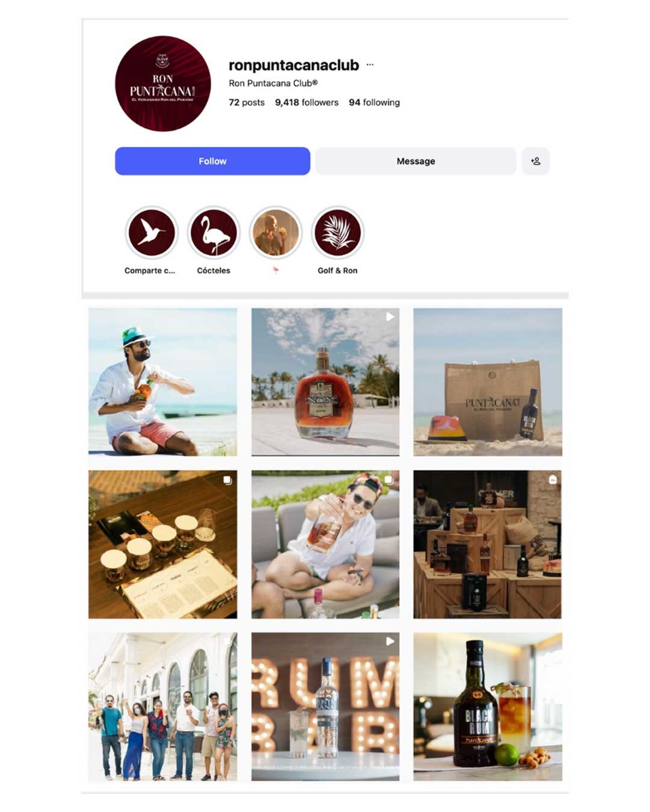Open the Black Rum bottle with cocktail post
The height and width of the screenshot is (812, 650).
(x=487, y=707)
